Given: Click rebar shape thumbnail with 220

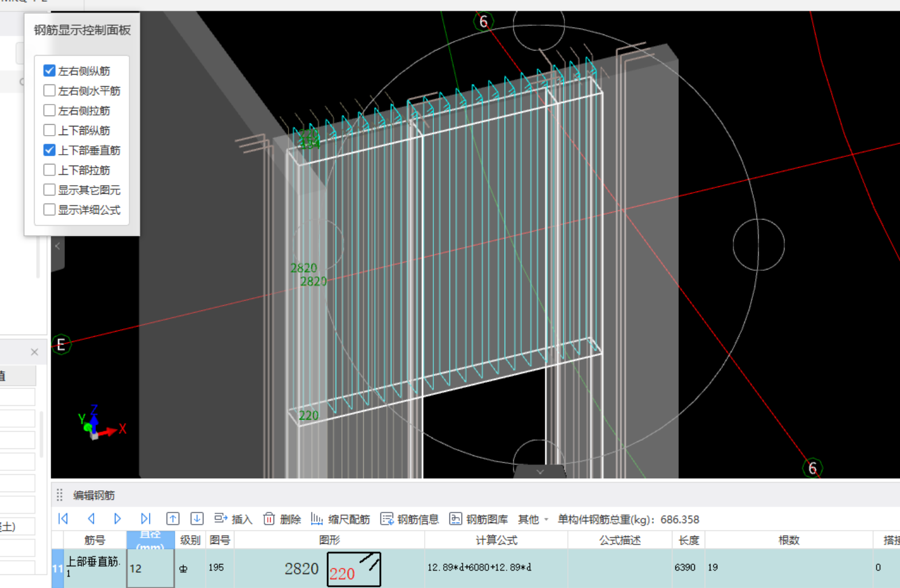Looking at the screenshot, I should tap(353, 569).
